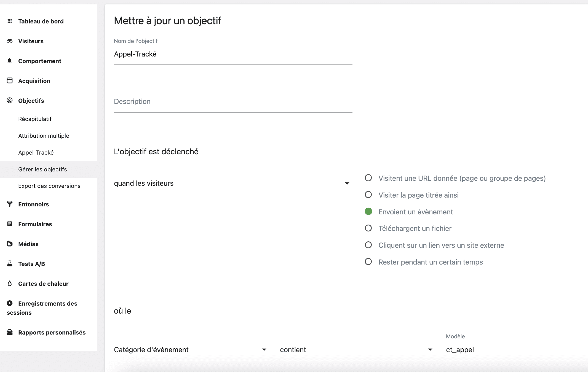Image resolution: width=588 pixels, height=372 pixels.
Task: Open the Acquisition panel icon
Action: 9,80
